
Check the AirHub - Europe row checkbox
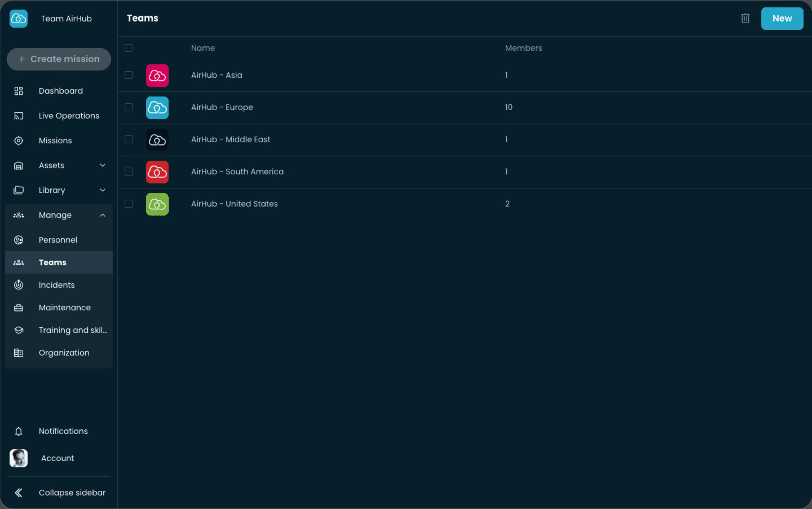point(129,107)
